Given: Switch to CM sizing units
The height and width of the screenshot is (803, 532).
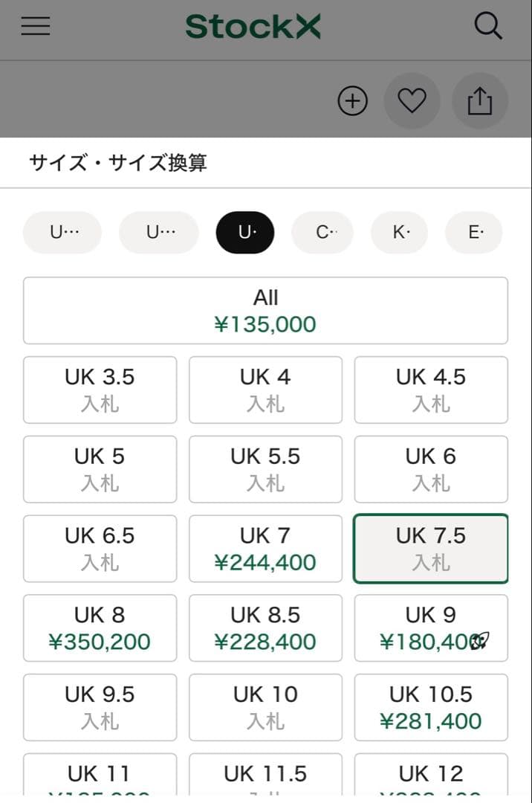Looking at the screenshot, I should click(322, 232).
